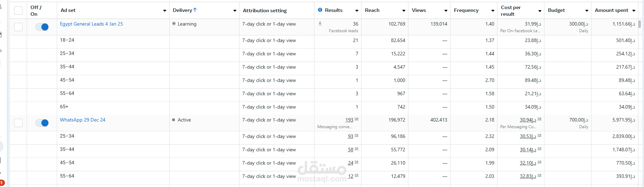Click the Attribution setting column header
This screenshot has width=644, height=187.
(265, 11)
